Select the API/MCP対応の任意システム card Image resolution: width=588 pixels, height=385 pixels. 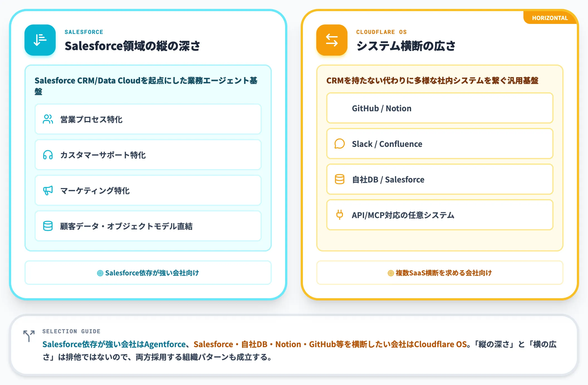coord(440,215)
